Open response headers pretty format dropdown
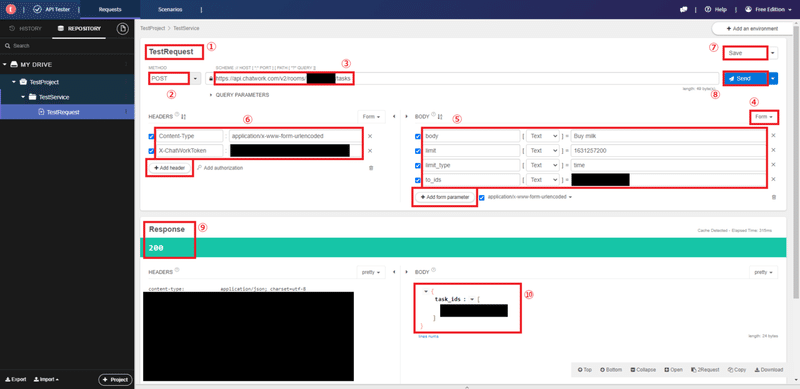The height and width of the screenshot is (389, 800). 371,272
